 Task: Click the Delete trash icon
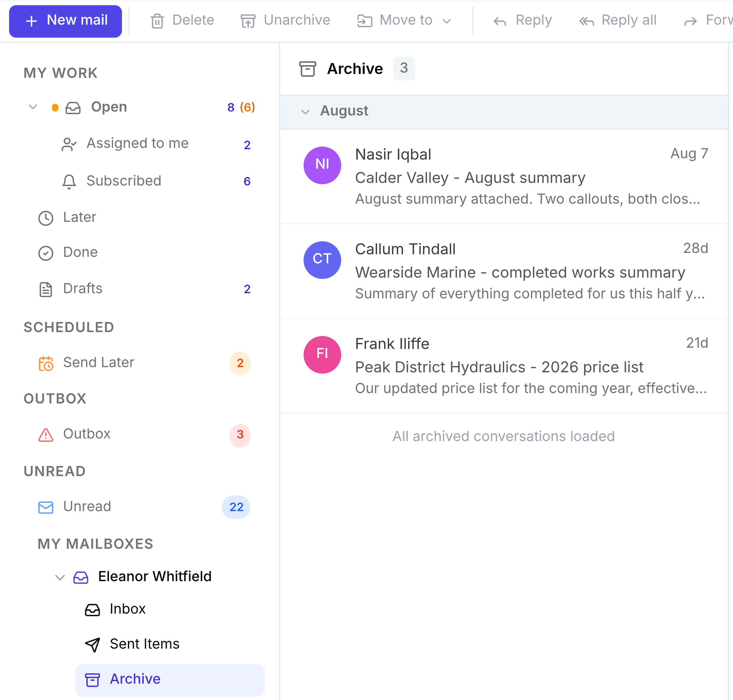tap(157, 21)
